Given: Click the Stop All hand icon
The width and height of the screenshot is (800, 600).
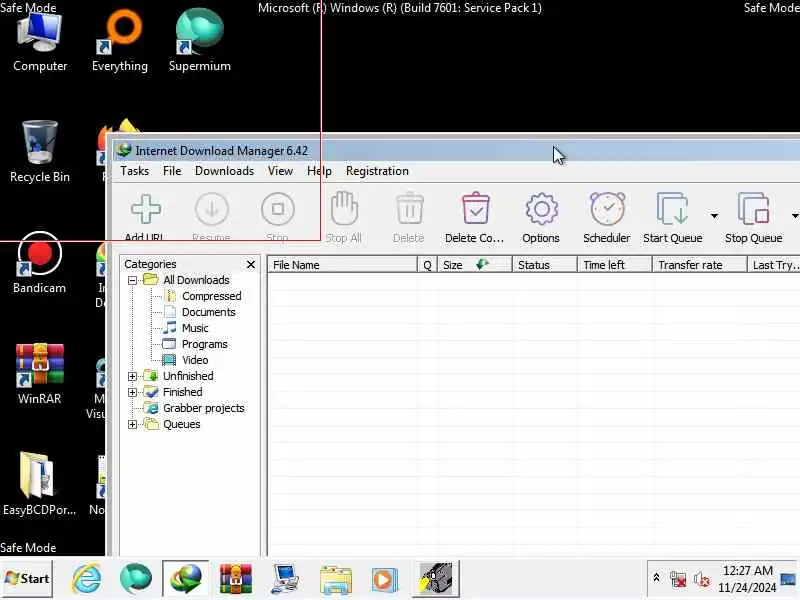Looking at the screenshot, I should [x=344, y=208].
